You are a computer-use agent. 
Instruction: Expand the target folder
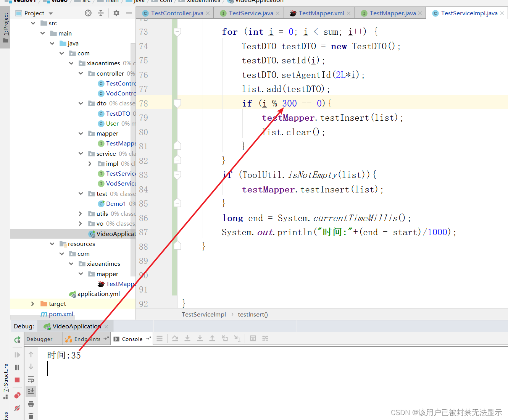pyautogui.click(x=33, y=304)
